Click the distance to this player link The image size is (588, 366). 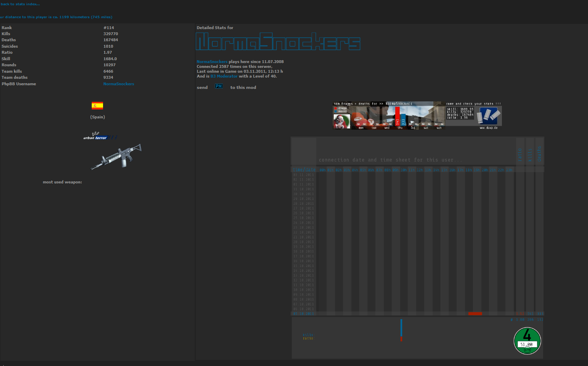pyautogui.click(x=56, y=17)
